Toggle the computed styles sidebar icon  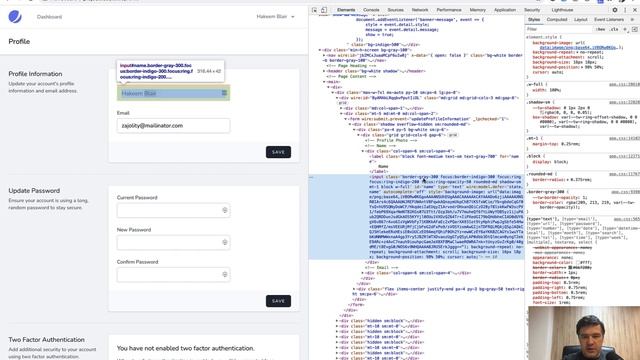pos(634,29)
